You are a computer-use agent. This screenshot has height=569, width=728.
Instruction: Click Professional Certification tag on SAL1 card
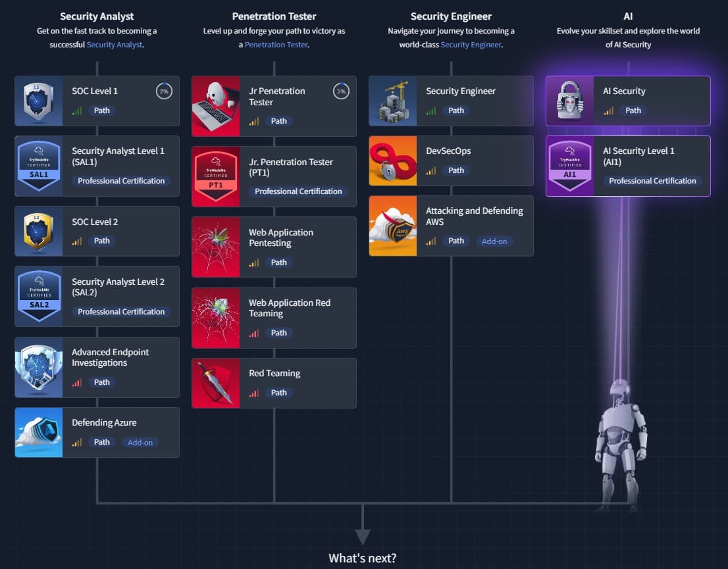pos(121,181)
